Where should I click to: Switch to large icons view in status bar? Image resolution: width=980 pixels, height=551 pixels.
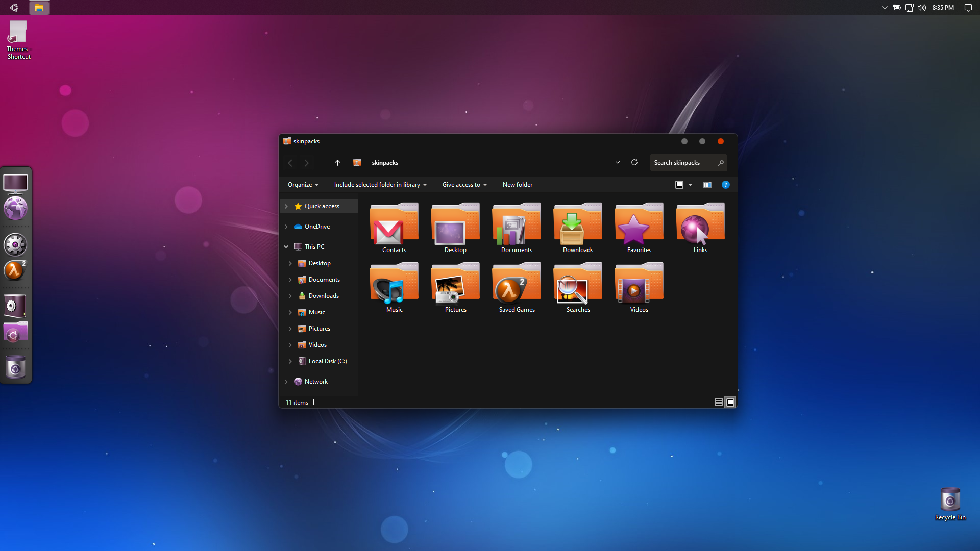click(x=730, y=402)
